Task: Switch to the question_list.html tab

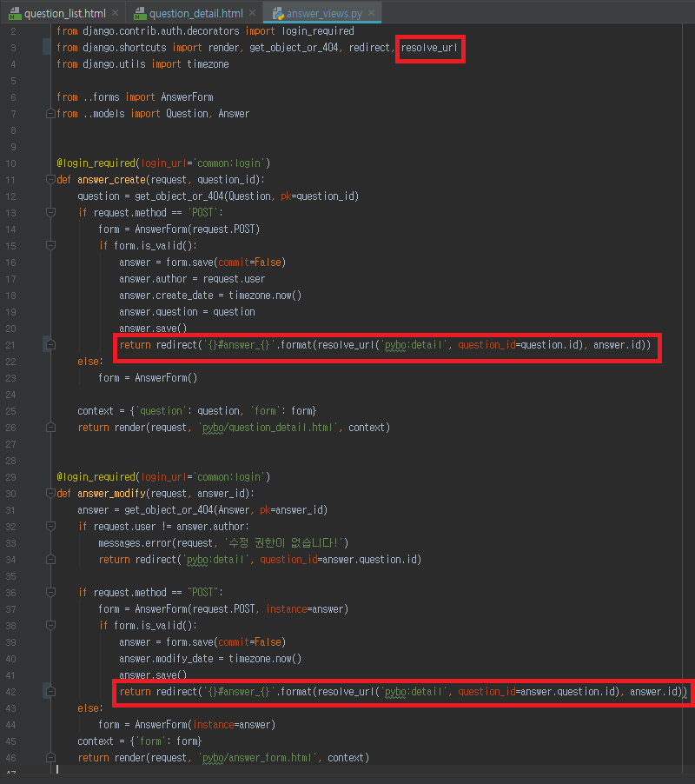Action: pyautogui.click(x=65, y=13)
